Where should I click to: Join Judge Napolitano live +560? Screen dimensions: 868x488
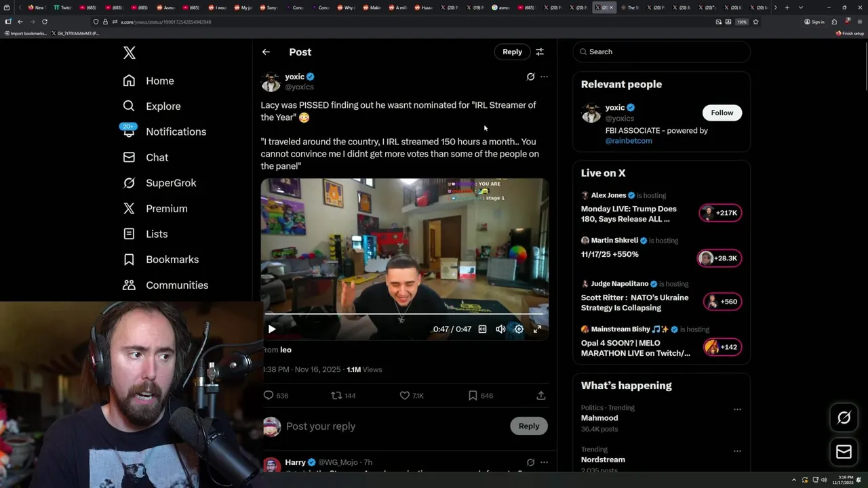(723, 302)
